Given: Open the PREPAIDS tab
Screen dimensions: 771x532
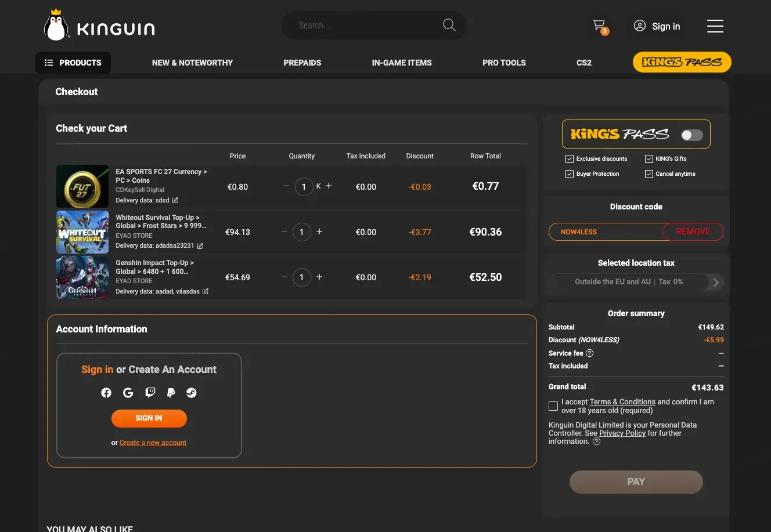Looking at the screenshot, I should click(302, 63).
